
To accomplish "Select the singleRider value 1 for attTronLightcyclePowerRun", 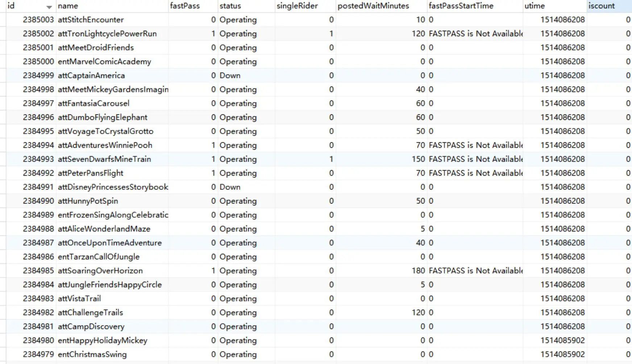I will (305, 34).
